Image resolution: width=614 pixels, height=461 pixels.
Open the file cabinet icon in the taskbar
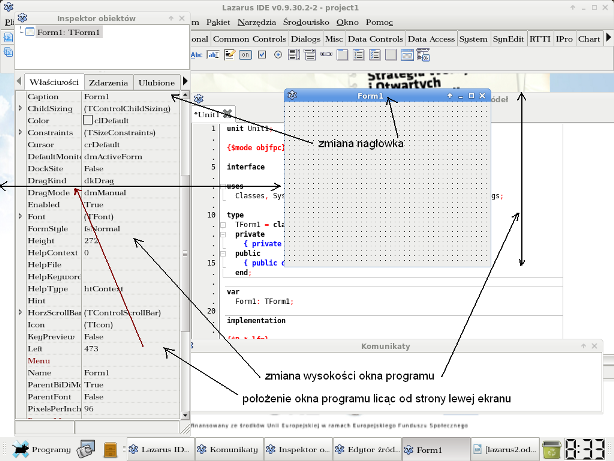pos(110,450)
